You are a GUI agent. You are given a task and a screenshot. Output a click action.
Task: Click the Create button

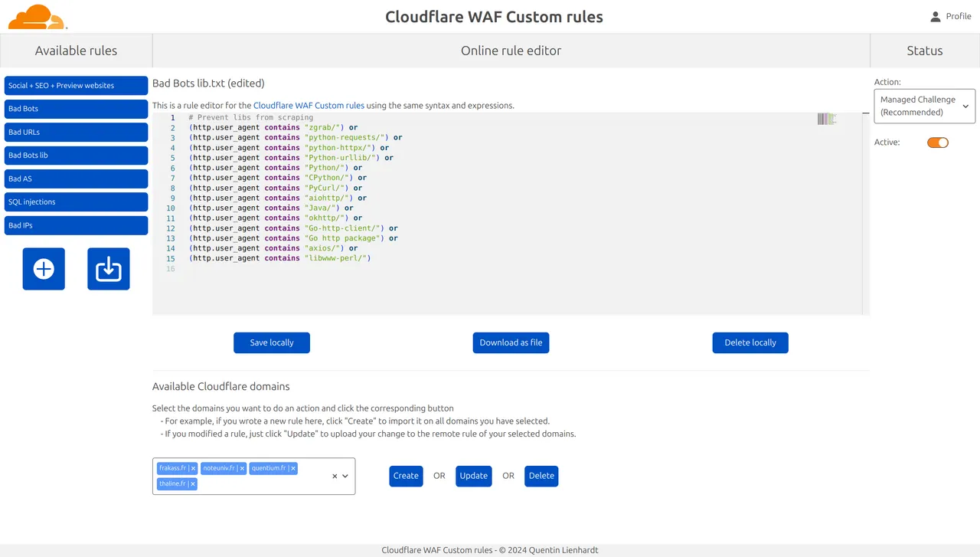pos(406,476)
